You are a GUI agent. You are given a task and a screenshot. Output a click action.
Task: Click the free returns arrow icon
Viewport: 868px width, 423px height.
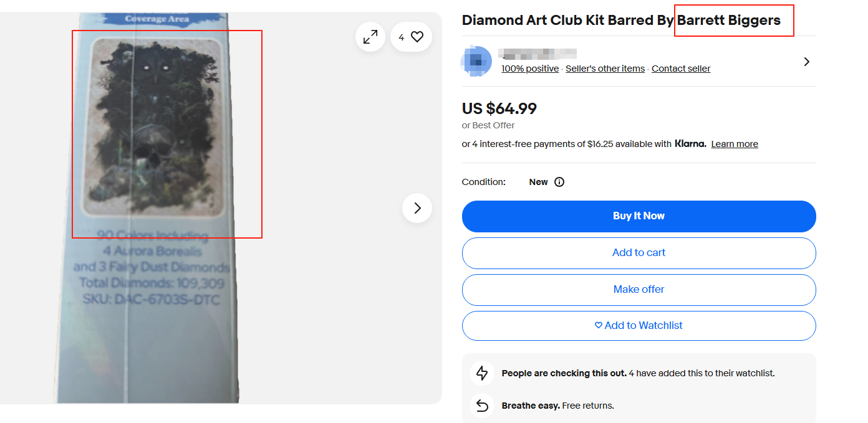[482, 406]
